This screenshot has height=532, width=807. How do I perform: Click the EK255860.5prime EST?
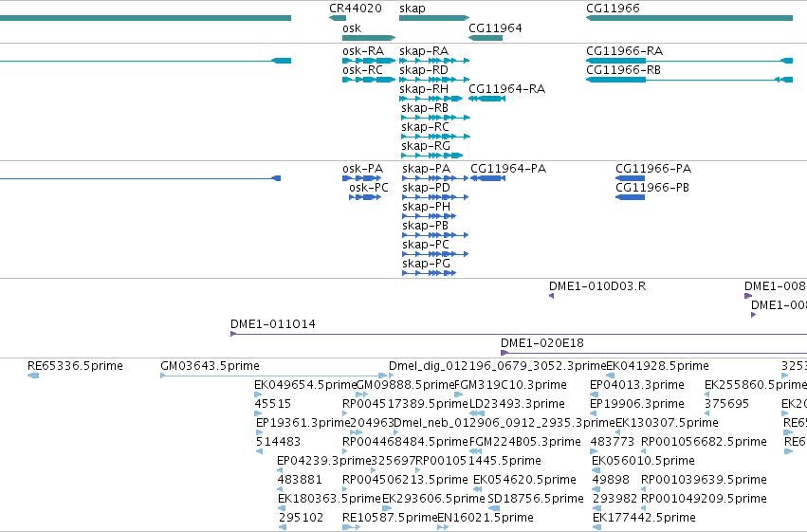coord(707,394)
